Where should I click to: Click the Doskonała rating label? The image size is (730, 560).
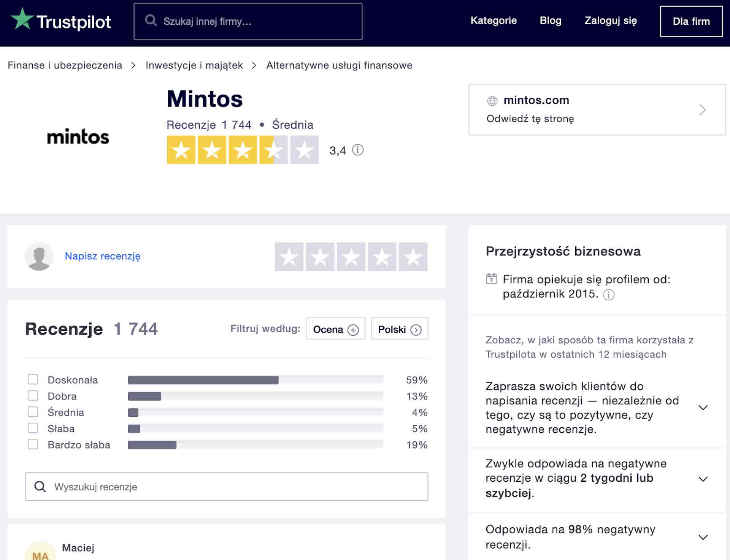pyautogui.click(x=73, y=380)
